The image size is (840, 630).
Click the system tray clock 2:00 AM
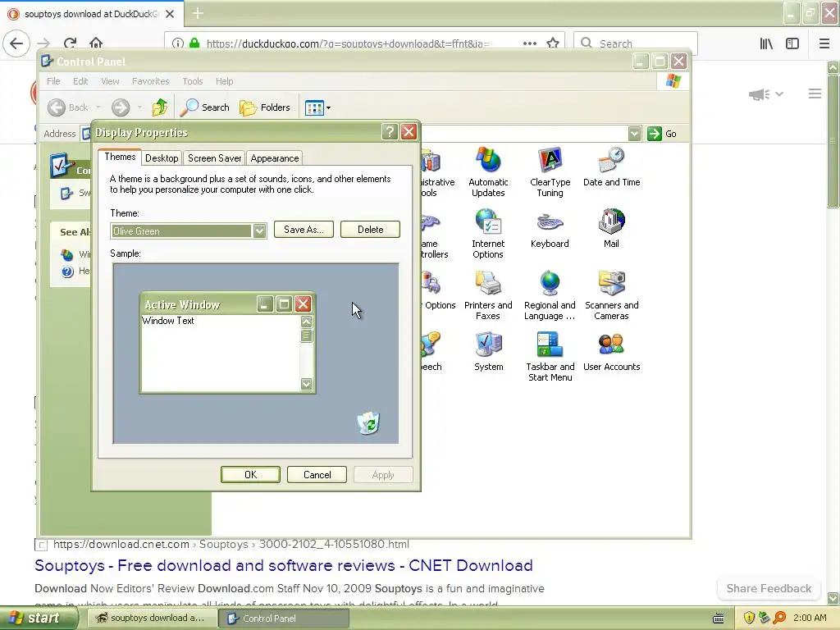[x=810, y=619]
